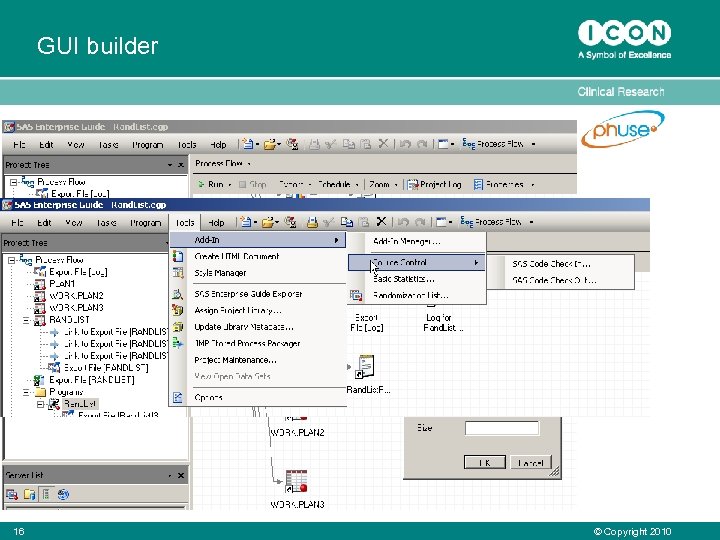Open the Process Flow dropdown in the front window toolbar
Screen dimensions: 720x540
(x=532, y=222)
